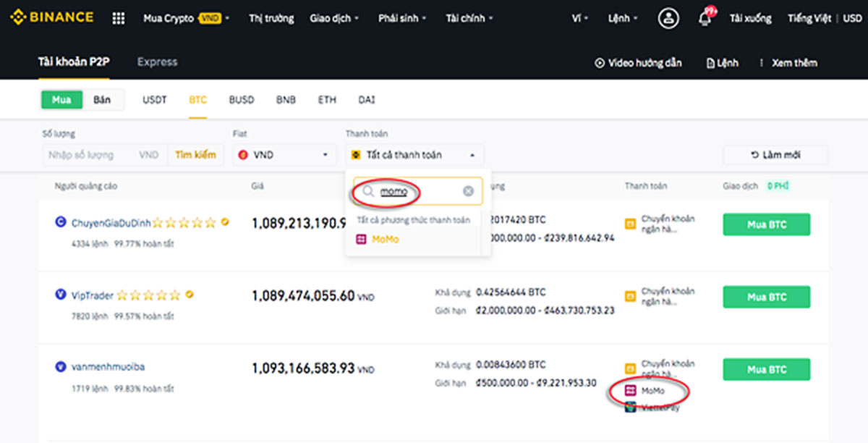
Task: Switch to the Express tab
Action: click(x=157, y=62)
